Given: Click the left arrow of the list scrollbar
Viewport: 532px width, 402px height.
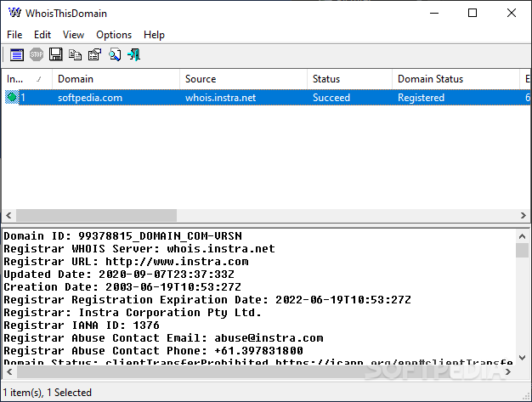Looking at the screenshot, I should tap(8, 215).
